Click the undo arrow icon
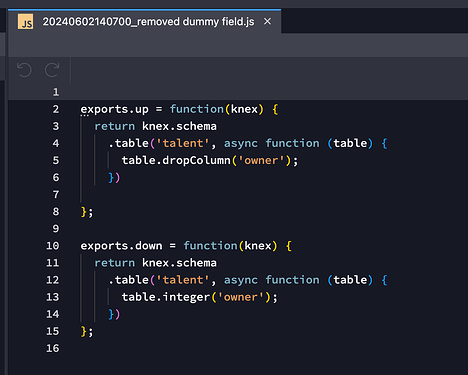Image resolution: width=468 pixels, height=375 pixels. tap(24, 70)
